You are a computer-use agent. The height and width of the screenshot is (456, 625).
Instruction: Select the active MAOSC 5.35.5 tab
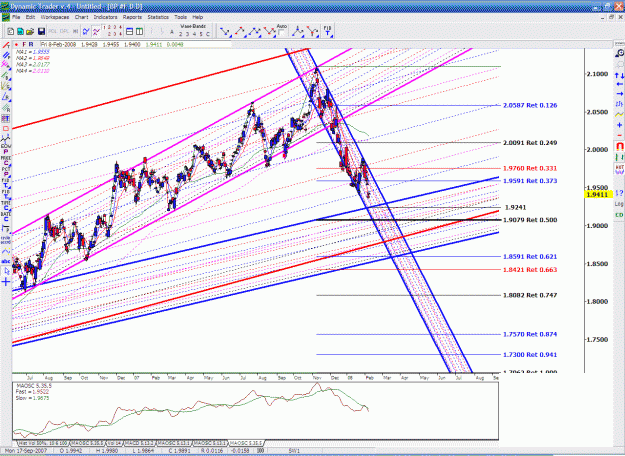[x=246, y=443]
